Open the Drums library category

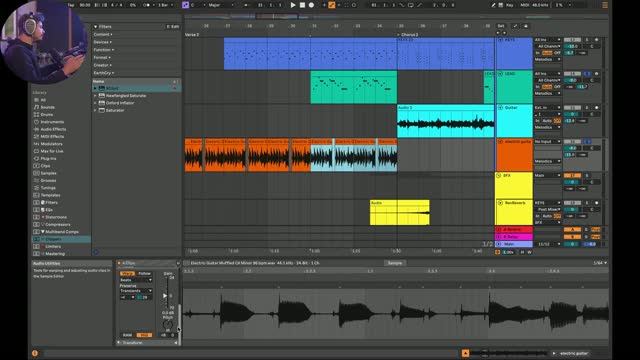point(47,114)
